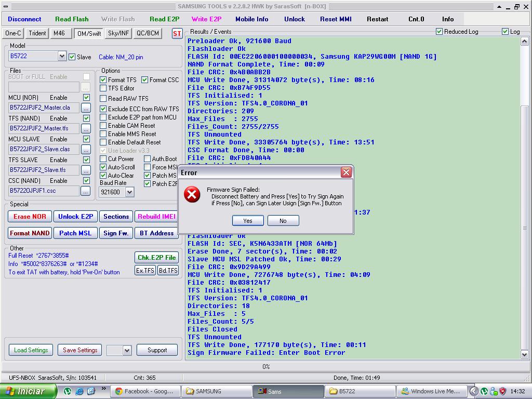Click the ST icon button

[x=177, y=34]
